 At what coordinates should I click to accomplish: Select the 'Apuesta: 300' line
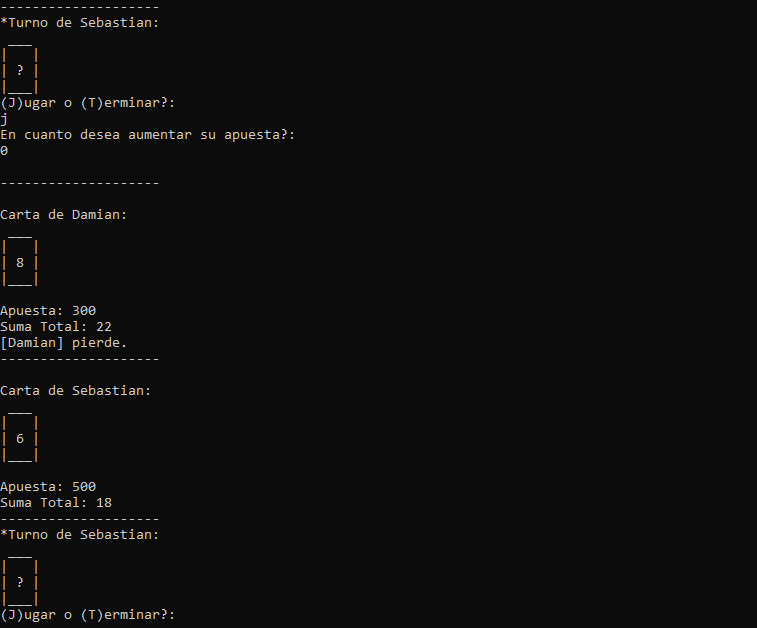pos(48,311)
